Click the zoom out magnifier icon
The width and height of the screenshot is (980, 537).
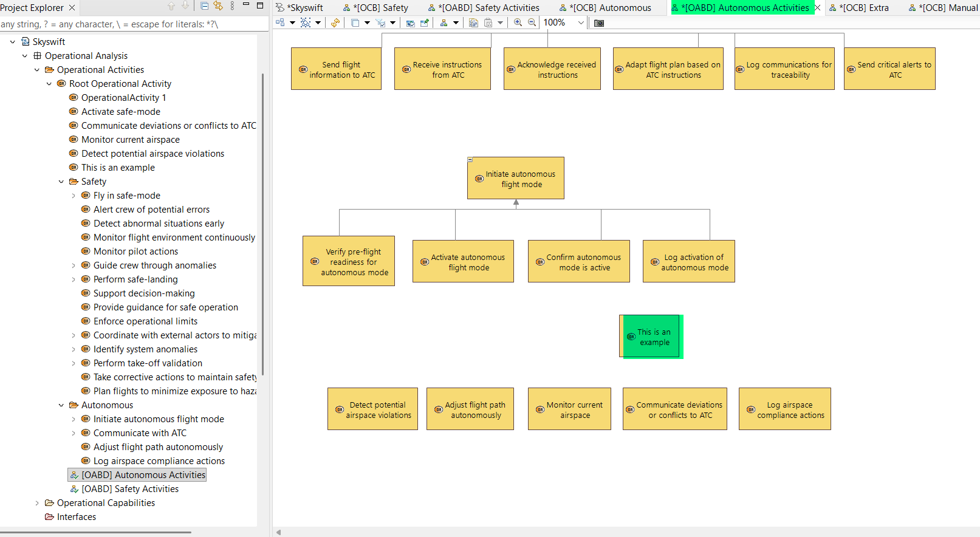coord(532,22)
